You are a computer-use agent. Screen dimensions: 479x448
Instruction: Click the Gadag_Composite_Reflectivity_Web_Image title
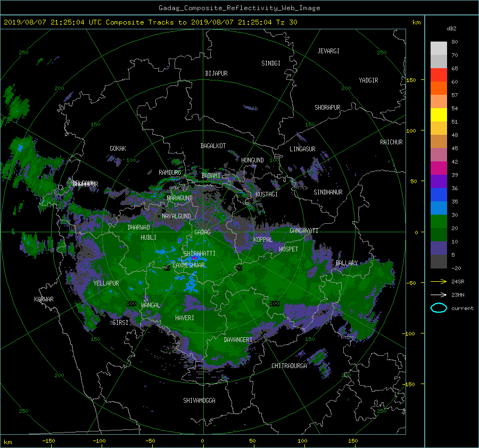[240, 8]
